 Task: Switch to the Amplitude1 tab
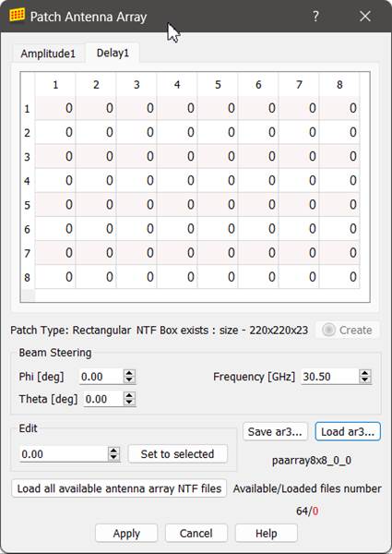tap(48, 54)
